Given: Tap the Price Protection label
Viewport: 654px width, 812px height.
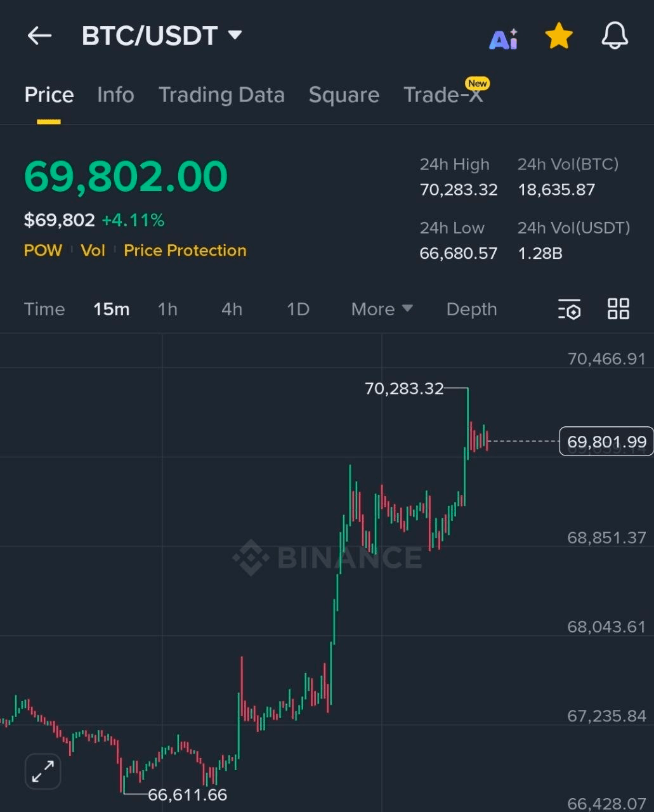Looking at the screenshot, I should click(x=185, y=251).
